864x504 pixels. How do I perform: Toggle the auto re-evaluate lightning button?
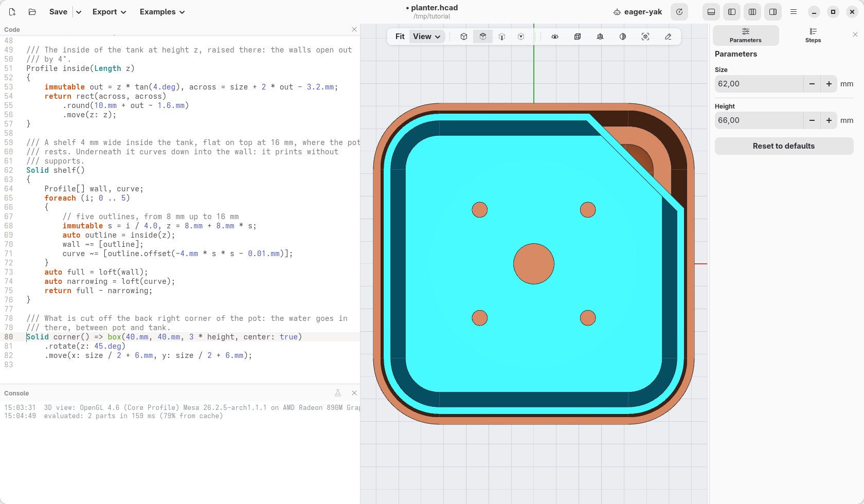(x=679, y=12)
